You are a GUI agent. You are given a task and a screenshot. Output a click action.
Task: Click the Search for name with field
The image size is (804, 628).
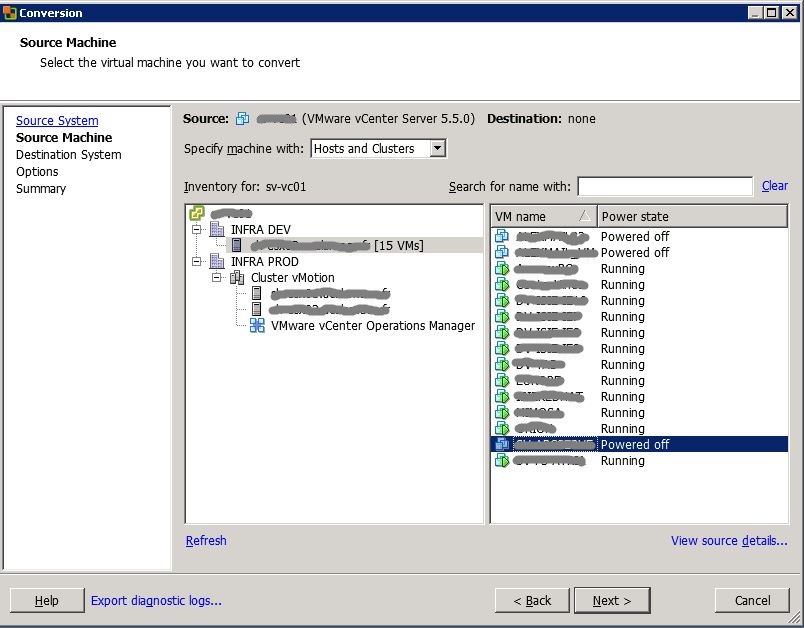pyautogui.click(x=665, y=186)
